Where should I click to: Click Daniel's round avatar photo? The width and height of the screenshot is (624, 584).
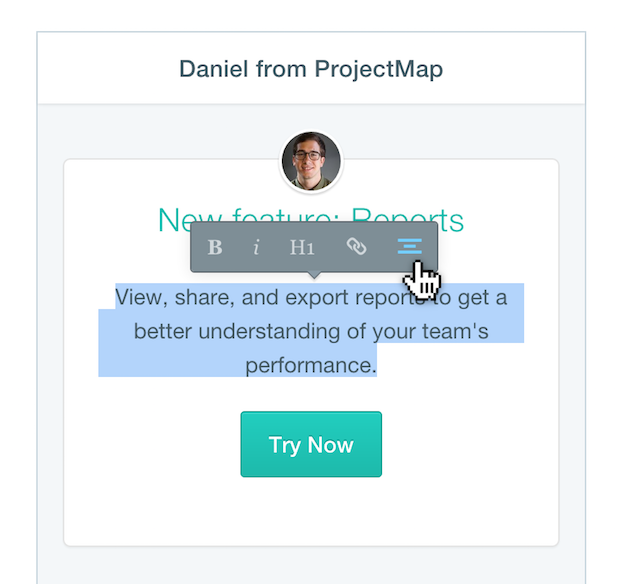click(x=311, y=161)
